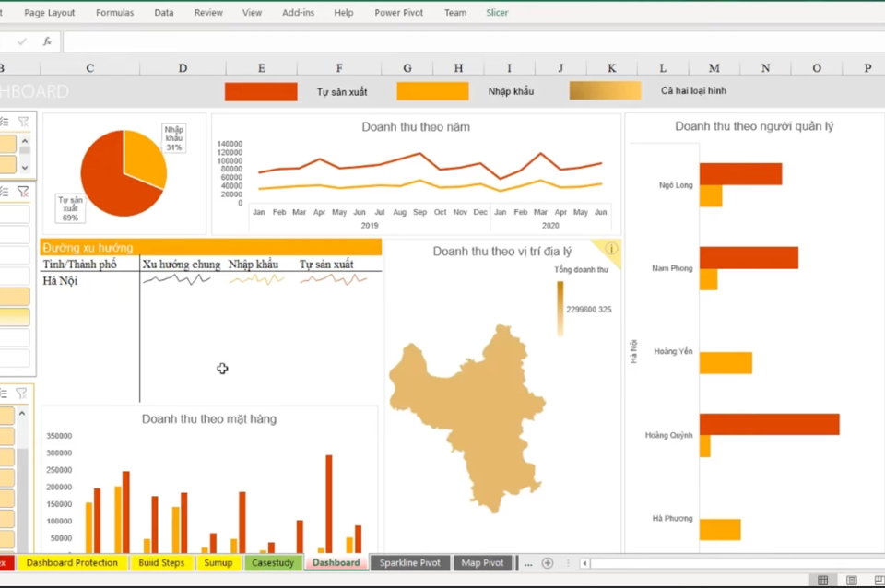Click the 'Đường xu hướng' orange header

(x=211, y=247)
